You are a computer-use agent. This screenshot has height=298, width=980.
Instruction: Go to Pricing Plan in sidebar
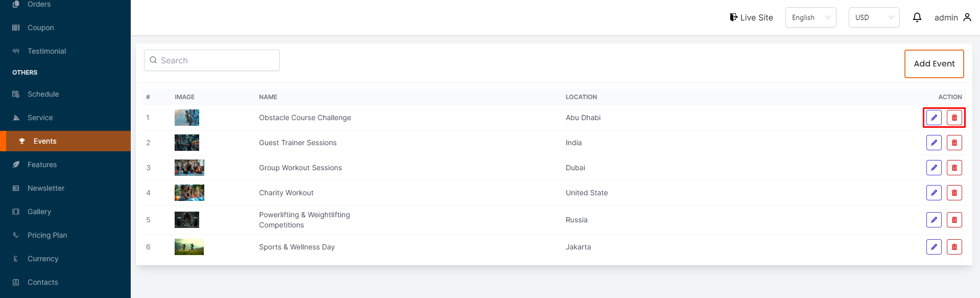pyautogui.click(x=47, y=235)
